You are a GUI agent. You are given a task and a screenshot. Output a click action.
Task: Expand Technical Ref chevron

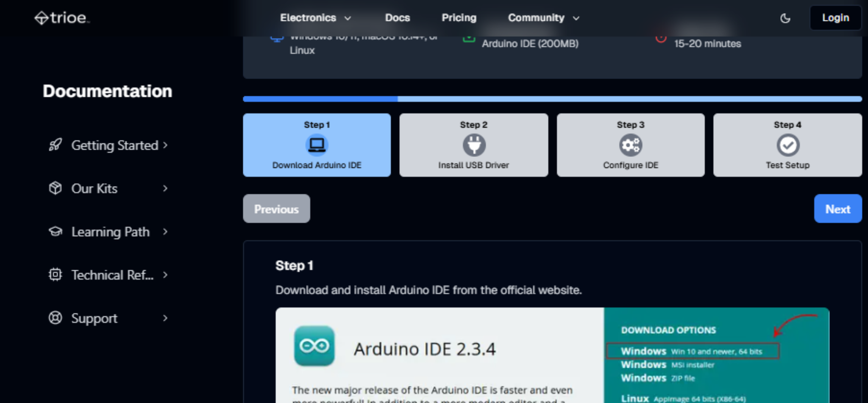165,275
